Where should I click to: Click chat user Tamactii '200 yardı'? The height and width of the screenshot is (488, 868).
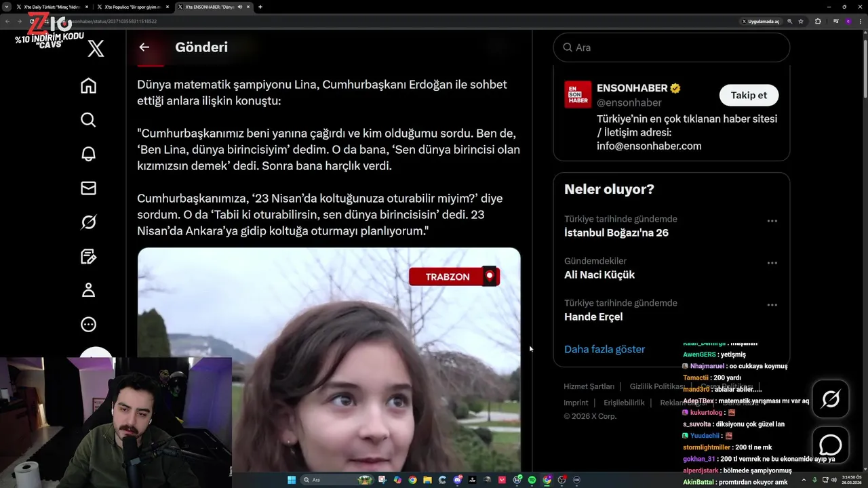tap(712, 378)
